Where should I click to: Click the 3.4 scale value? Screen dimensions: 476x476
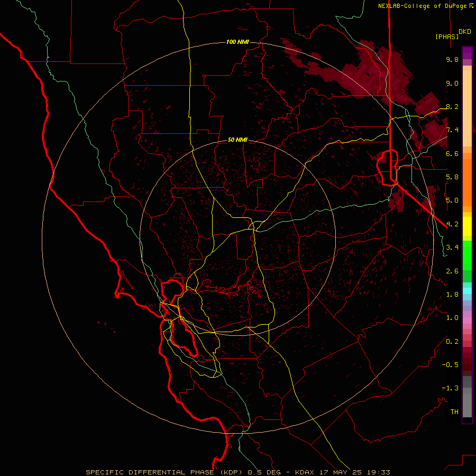[x=452, y=248]
